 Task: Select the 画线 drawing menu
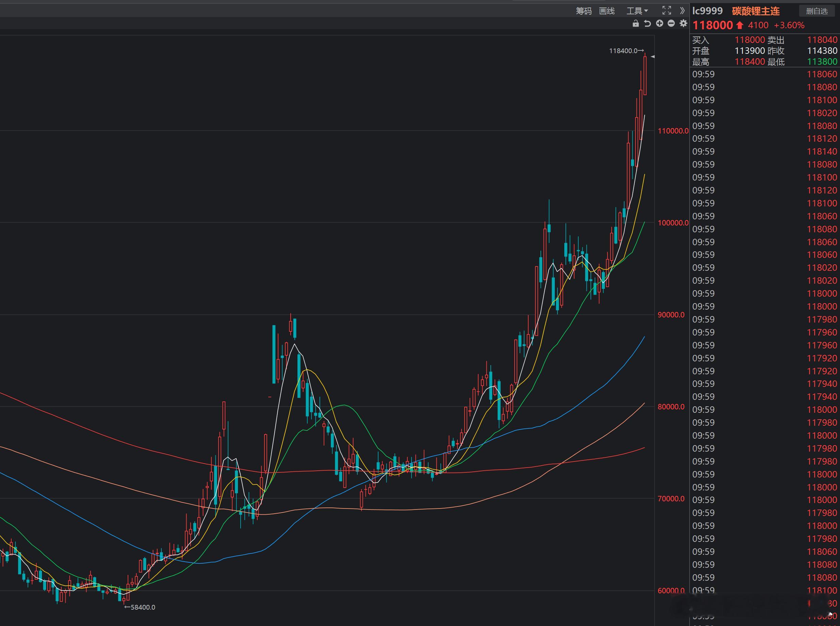pos(607,11)
